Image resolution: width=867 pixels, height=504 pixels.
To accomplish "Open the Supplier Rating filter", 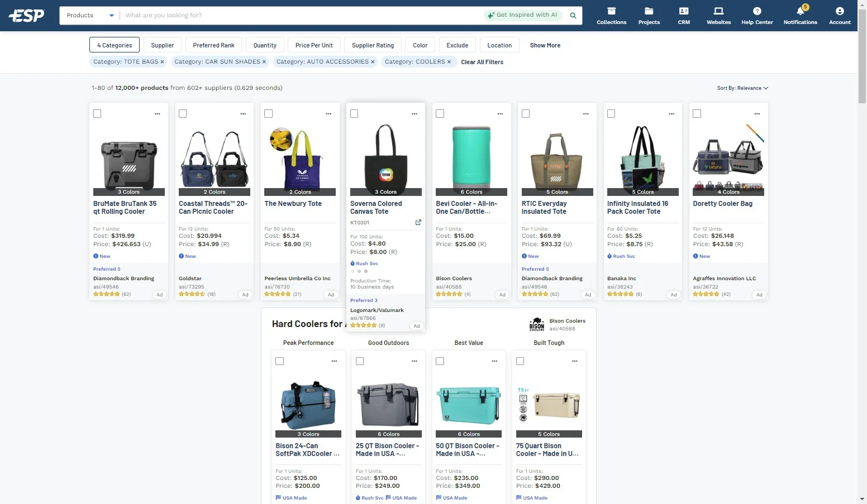I will tap(373, 45).
